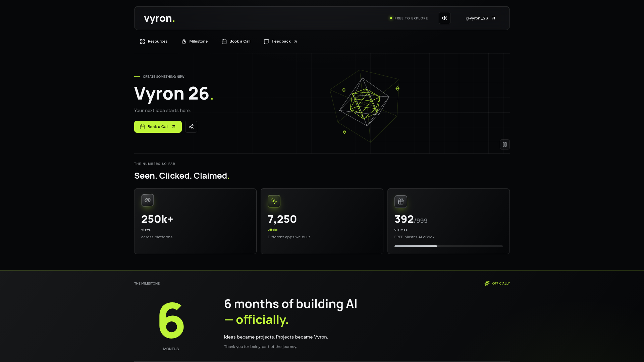Viewport: 644px width, 362px height.
Task: Click the gift icon on the Claimed card
Action: tap(401, 201)
